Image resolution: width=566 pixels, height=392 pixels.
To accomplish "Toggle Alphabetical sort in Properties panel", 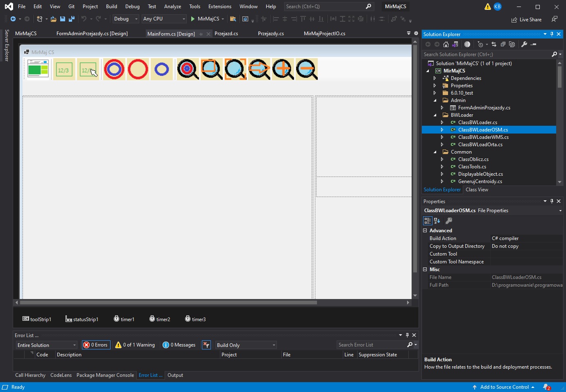I will tap(437, 221).
